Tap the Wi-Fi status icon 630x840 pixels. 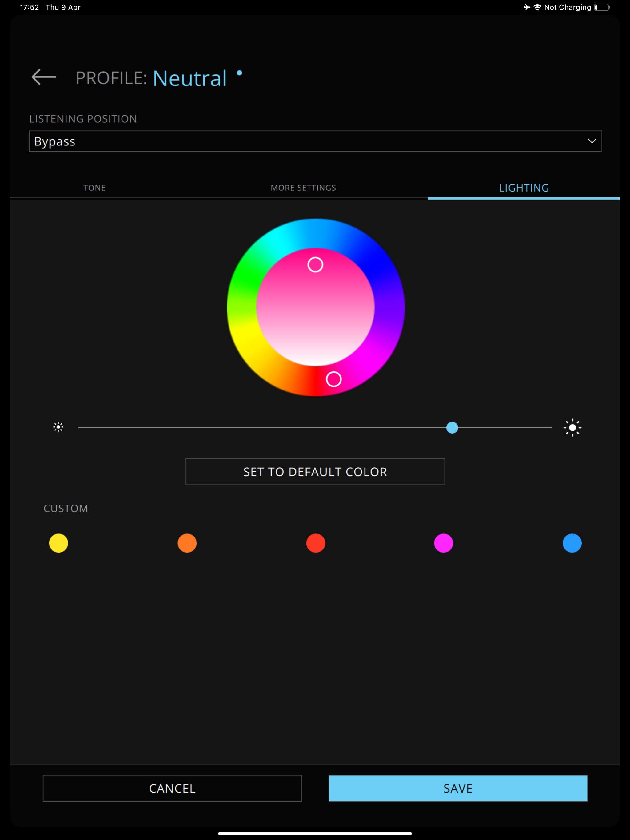pyautogui.click(x=537, y=7)
